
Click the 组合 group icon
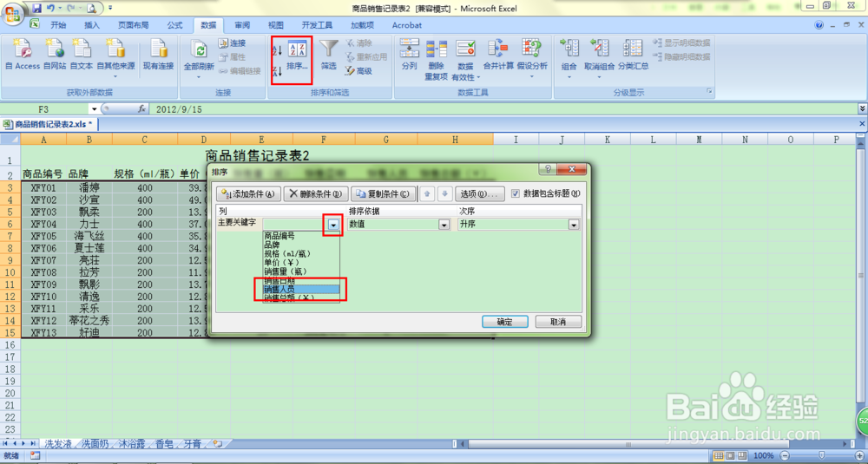pyautogui.click(x=569, y=58)
